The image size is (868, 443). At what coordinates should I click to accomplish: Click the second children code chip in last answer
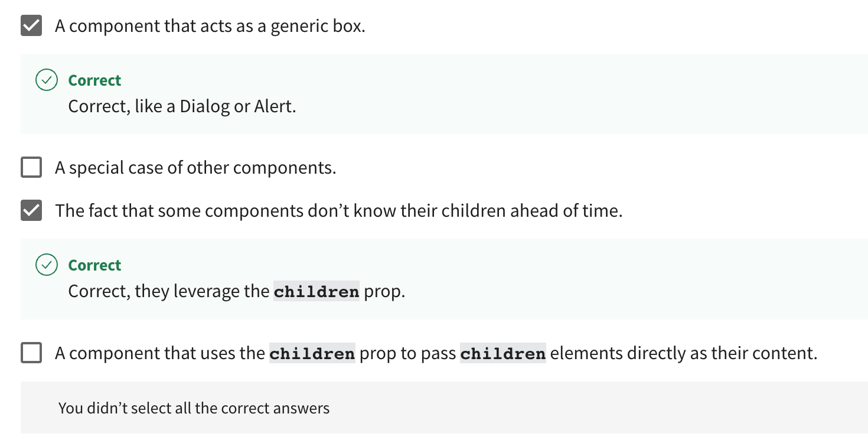(502, 353)
